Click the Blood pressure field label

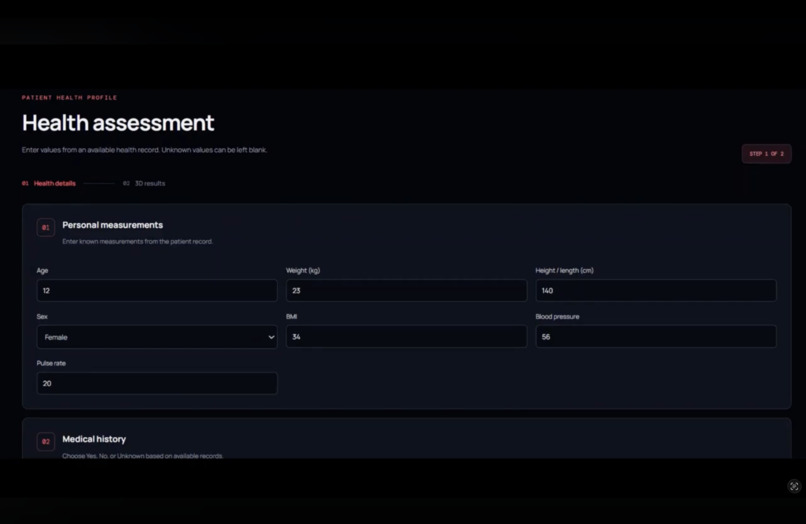click(557, 317)
